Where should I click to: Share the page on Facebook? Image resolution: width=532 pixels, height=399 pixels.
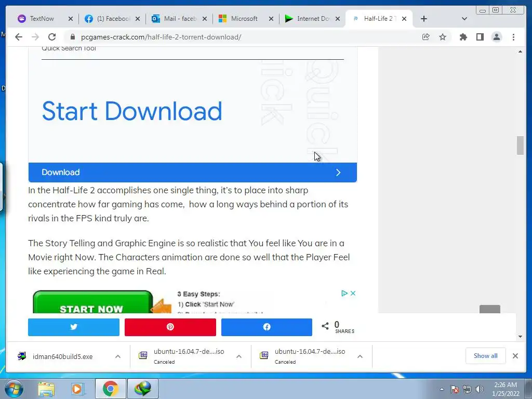tap(267, 327)
